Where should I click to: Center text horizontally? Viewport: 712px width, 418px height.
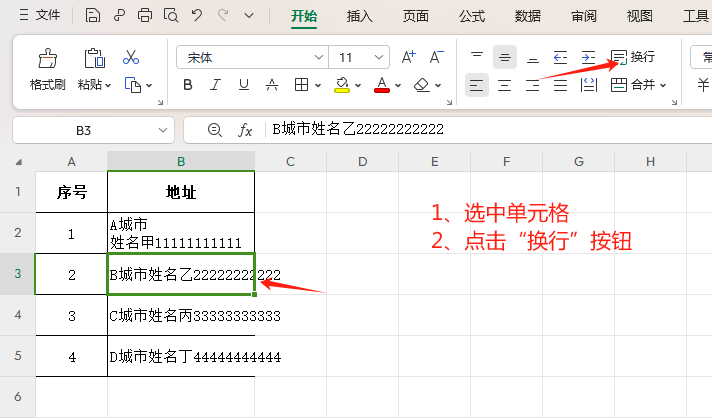(504, 85)
